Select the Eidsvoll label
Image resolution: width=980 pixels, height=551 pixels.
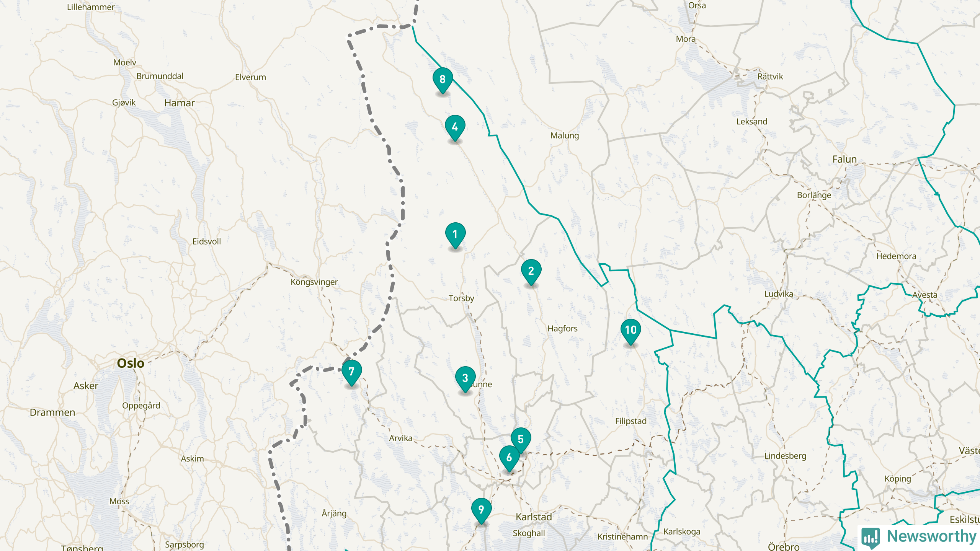click(206, 241)
